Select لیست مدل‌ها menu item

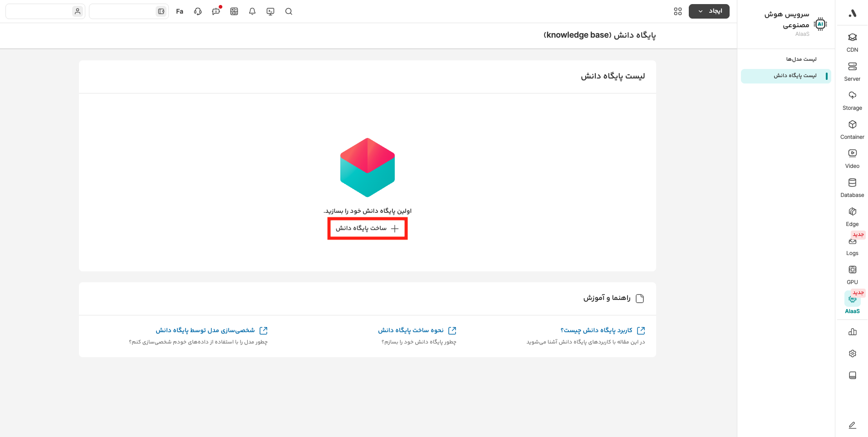tap(801, 59)
